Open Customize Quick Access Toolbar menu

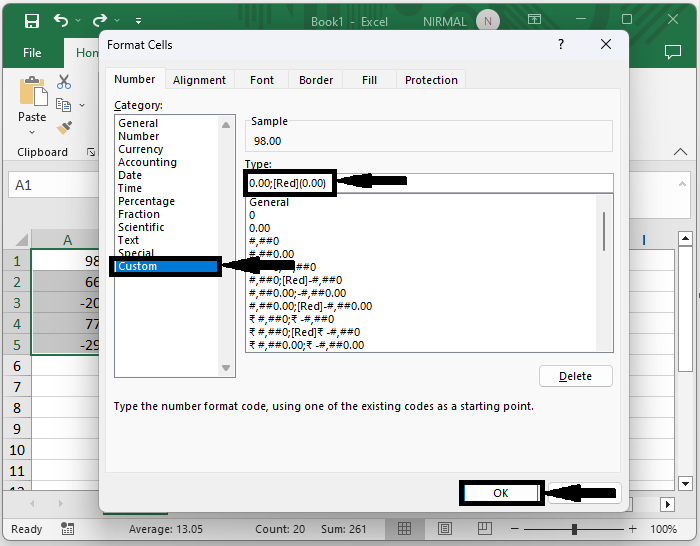click(x=138, y=21)
